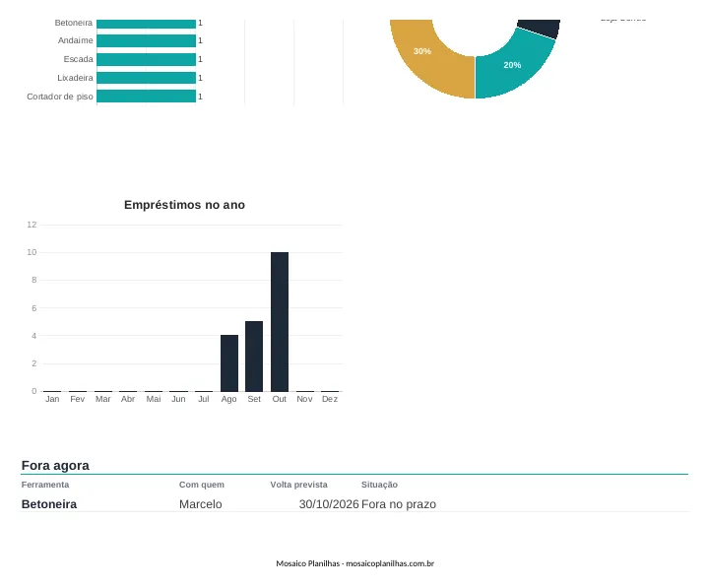Click the Set bar in Empréstimos chart
Image resolution: width=708 pixels, height=588 pixels.
click(254, 357)
